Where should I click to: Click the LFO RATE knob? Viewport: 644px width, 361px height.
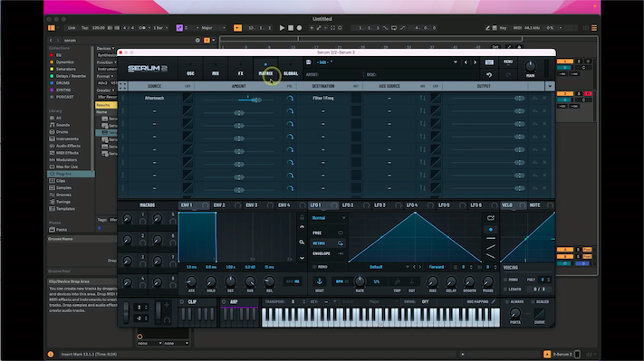360,281
